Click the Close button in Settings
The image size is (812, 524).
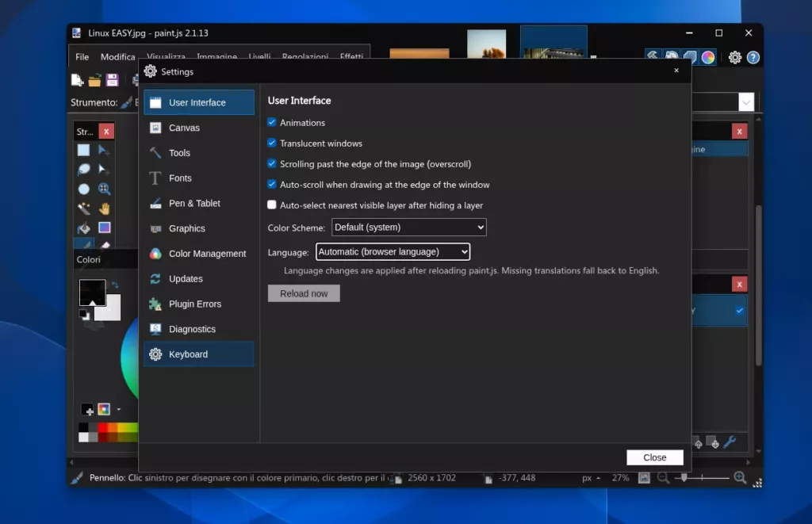[x=654, y=457]
